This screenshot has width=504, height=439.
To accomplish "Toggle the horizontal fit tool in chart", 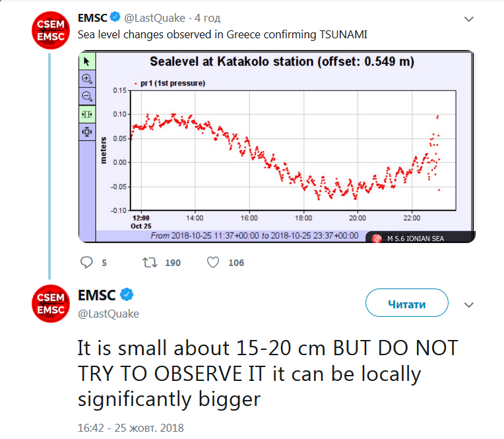I will coord(87,114).
